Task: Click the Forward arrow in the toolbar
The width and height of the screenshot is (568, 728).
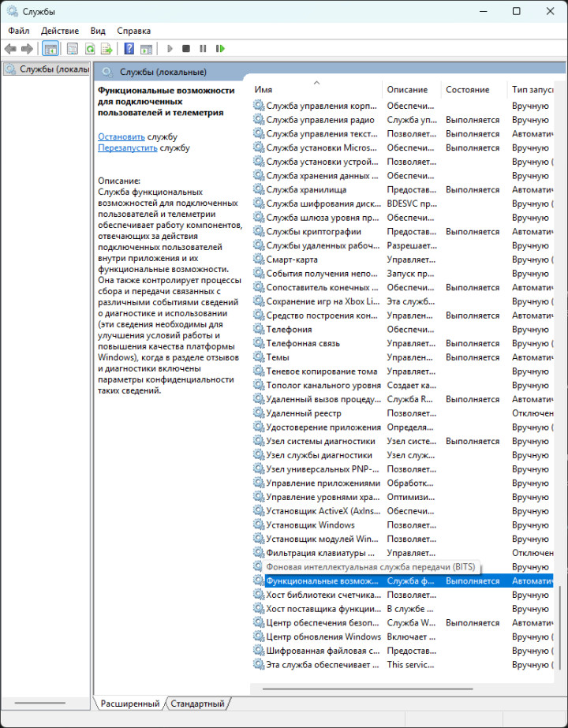Action: (27, 49)
